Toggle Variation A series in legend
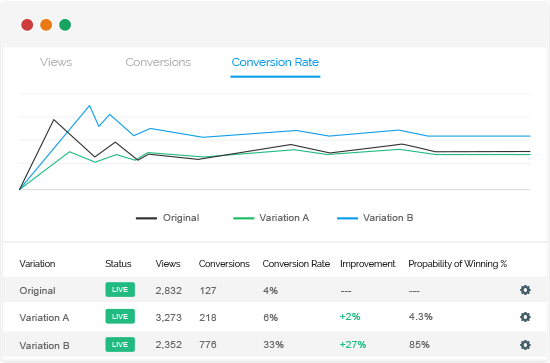This screenshot has width=550, height=363. (271, 218)
